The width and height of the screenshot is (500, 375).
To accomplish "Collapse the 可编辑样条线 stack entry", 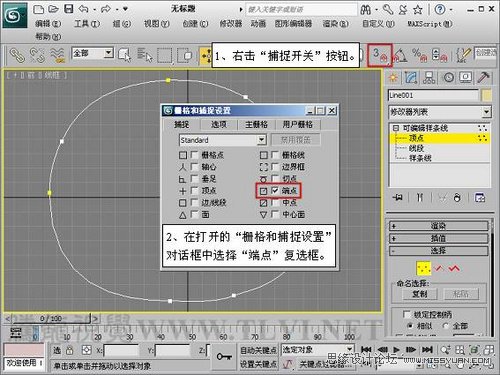I will pyautogui.click(x=396, y=128).
